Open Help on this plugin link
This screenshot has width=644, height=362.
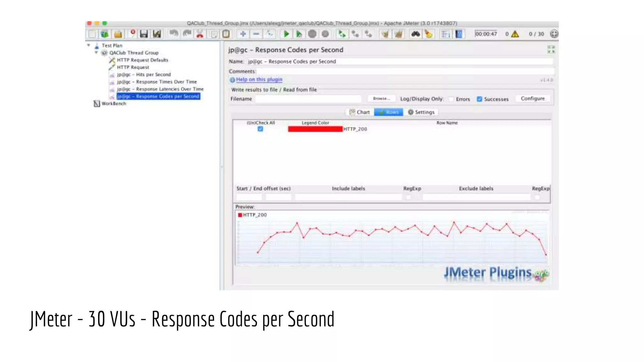(259, 80)
